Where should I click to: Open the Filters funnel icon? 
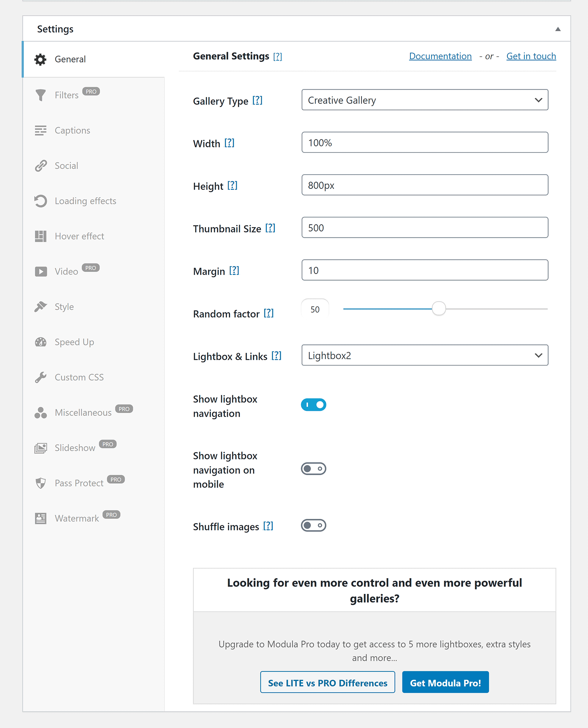click(x=40, y=94)
